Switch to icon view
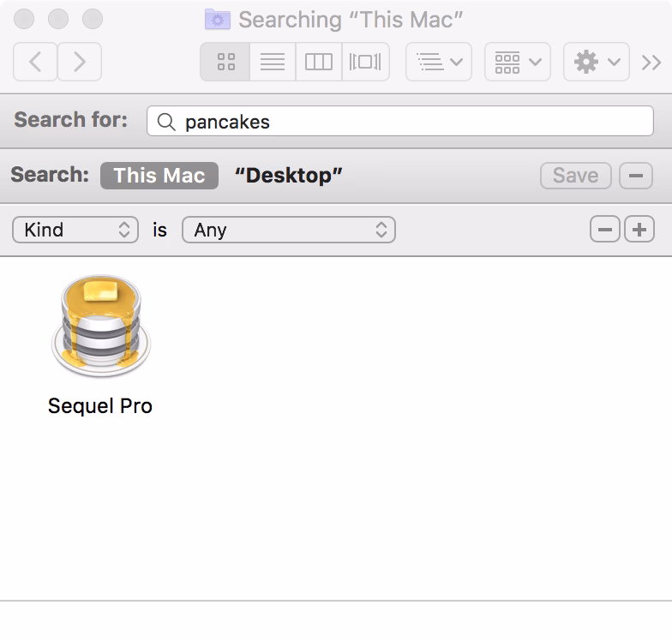This screenshot has height=641, width=672. [x=225, y=62]
